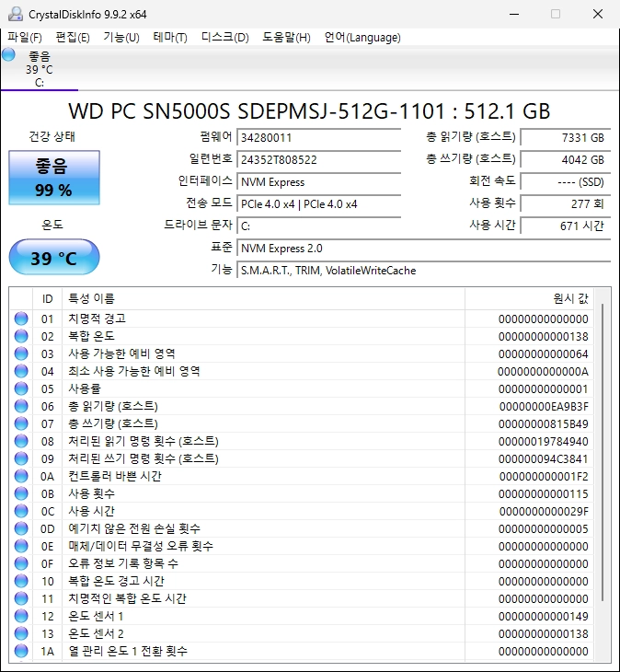Click rotation rate value ---- (SSD)
The image size is (620, 672).
click(x=566, y=182)
